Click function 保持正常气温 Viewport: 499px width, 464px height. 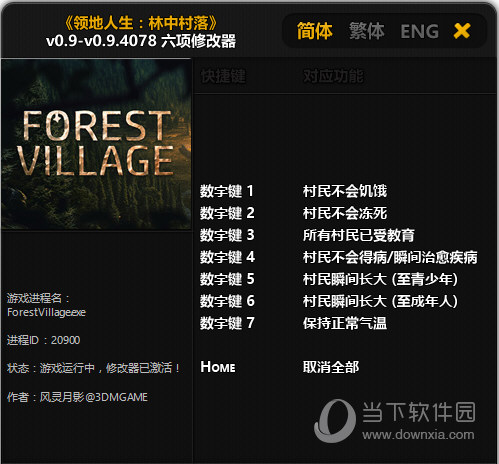pos(345,323)
